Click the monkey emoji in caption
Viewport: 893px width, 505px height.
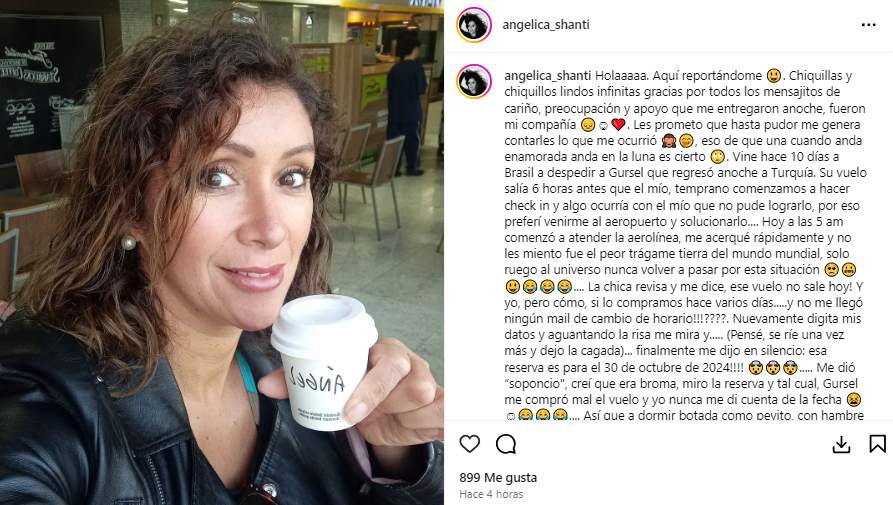point(669,141)
